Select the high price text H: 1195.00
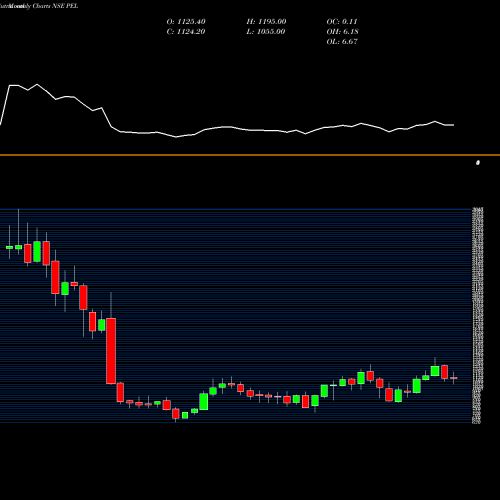Screen dimensions: 500x500 pos(266,22)
